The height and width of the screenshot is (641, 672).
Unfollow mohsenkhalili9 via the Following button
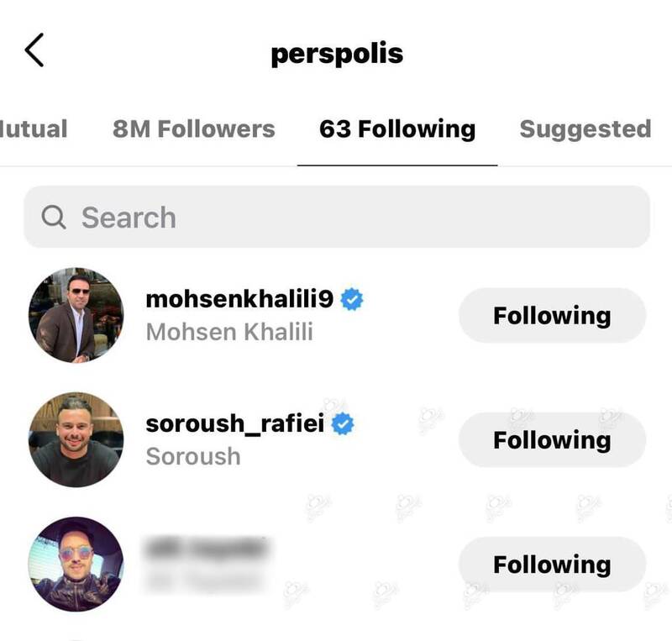tap(552, 313)
